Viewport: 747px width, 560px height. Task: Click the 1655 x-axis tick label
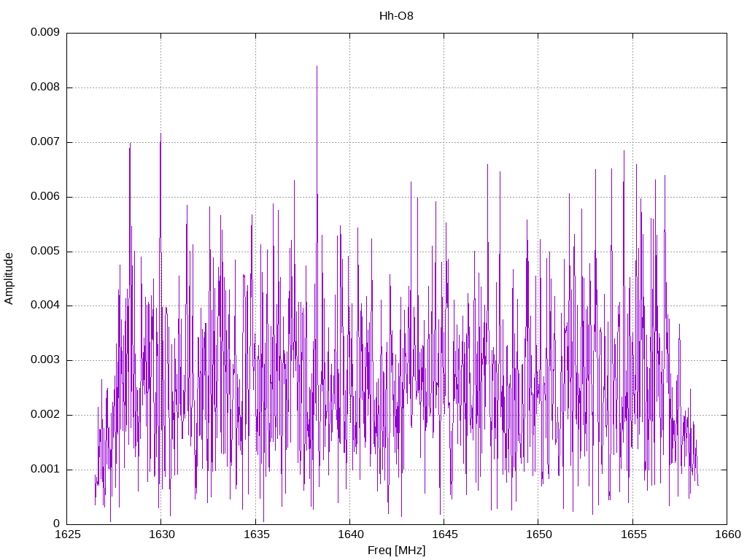[x=633, y=534]
